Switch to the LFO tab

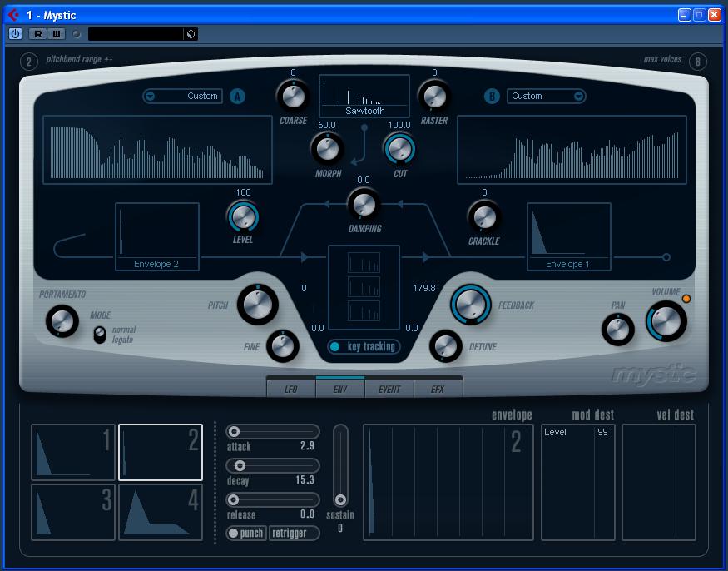click(x=291, y=389)
